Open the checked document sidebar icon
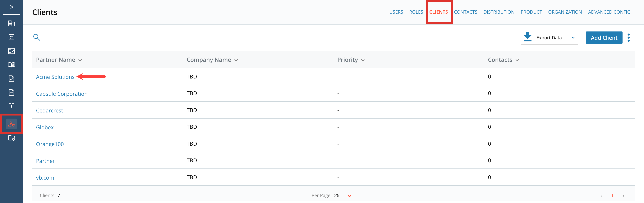644x203 pixels. (x=11, y=79)
